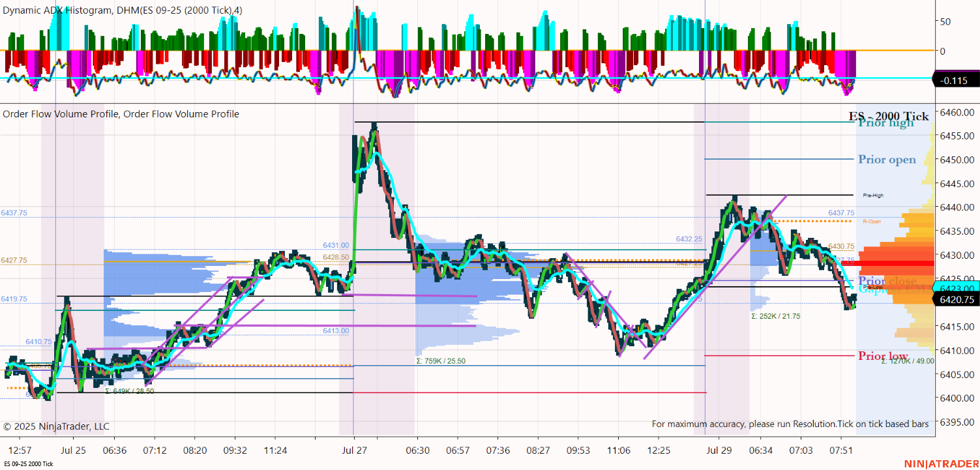Select the 07:51 time axis label
980x470 pixels.
pos(841,450)
